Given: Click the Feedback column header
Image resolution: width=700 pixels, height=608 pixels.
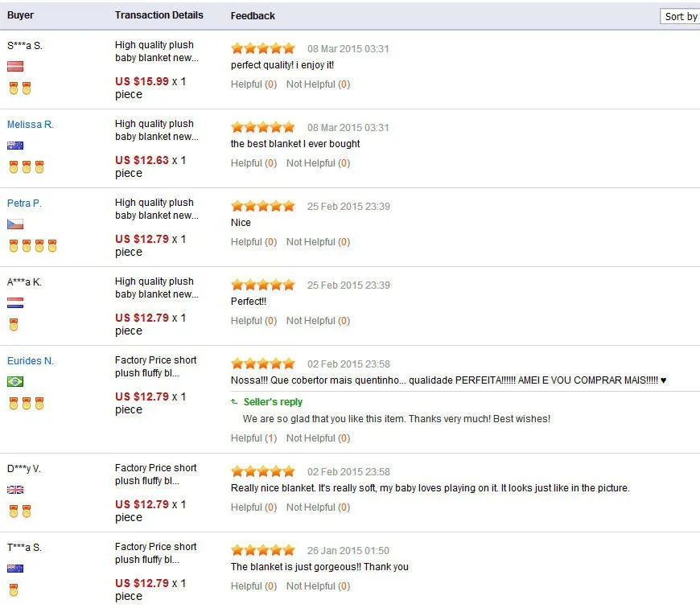Looking at the screenshot, I should 253,16.
